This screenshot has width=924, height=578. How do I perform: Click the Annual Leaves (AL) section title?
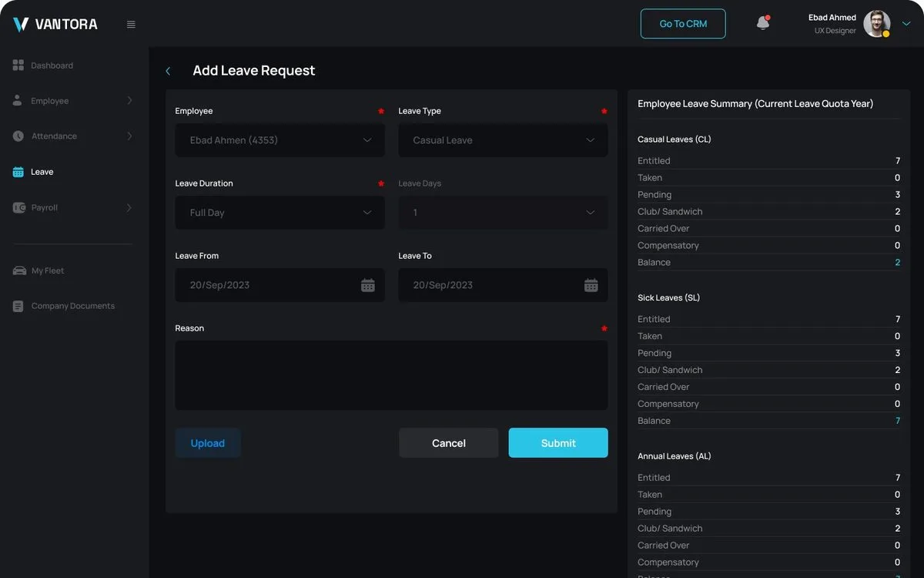[675, 456]
